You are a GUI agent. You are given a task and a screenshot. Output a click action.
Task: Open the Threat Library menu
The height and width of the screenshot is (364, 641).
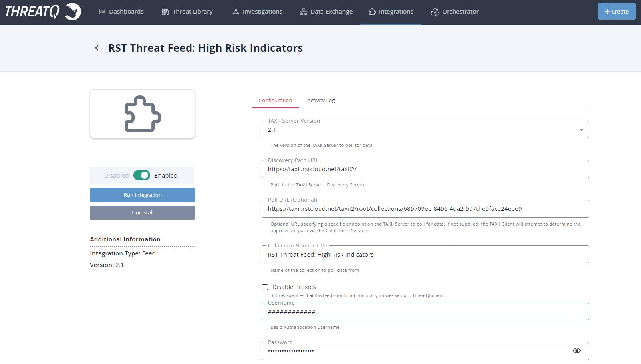(x=187, y=12)
